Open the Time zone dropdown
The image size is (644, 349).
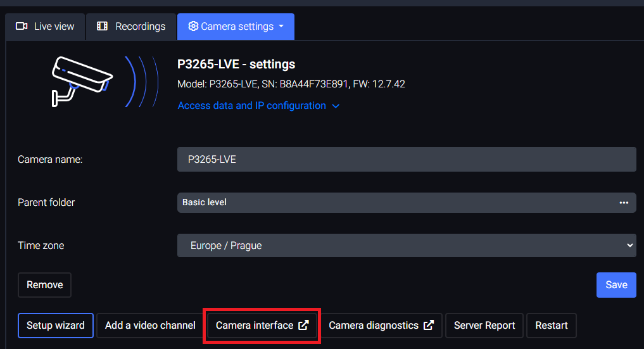407,245
